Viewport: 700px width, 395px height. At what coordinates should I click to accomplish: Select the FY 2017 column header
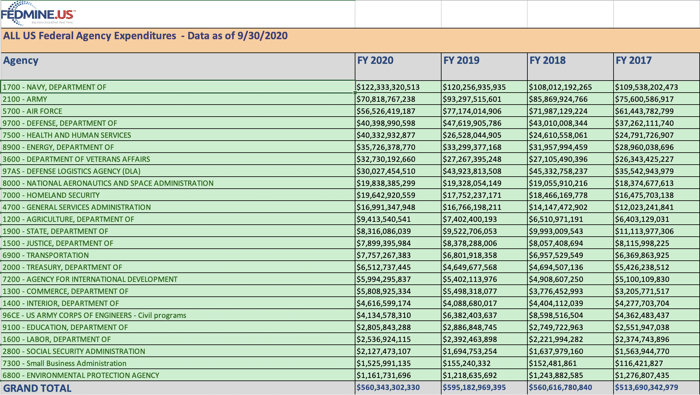coord(657,67)
